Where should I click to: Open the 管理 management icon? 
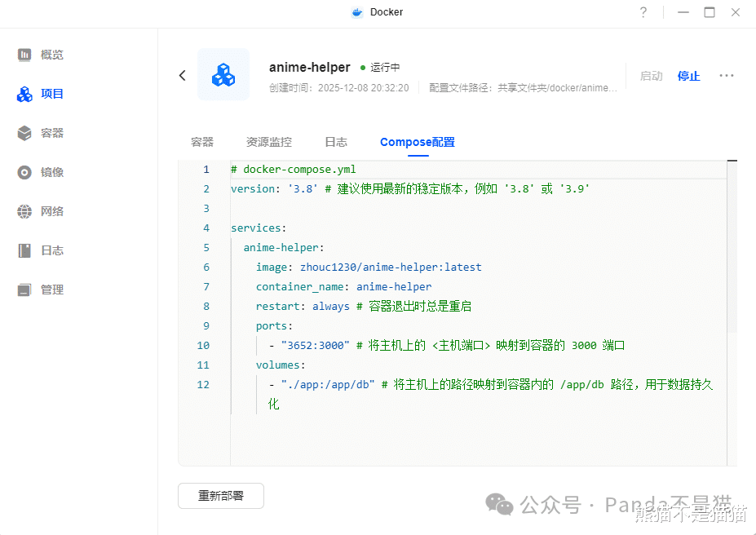[24, 290]
